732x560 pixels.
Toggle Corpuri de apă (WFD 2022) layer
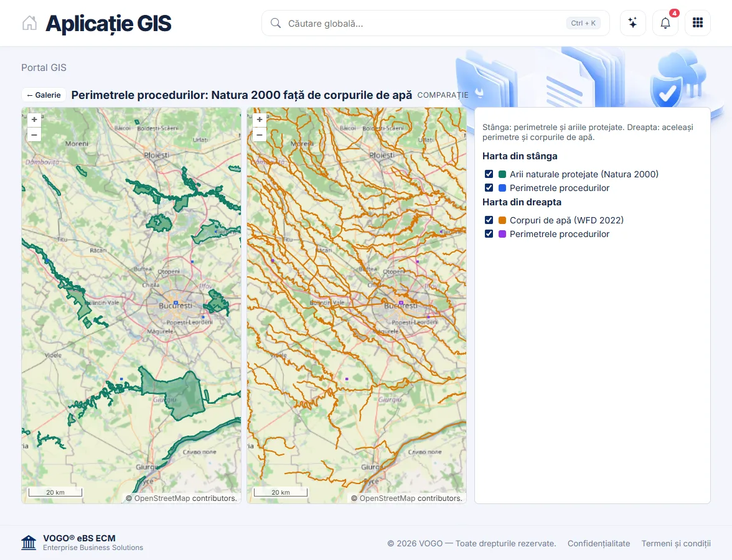click(489, 220)
